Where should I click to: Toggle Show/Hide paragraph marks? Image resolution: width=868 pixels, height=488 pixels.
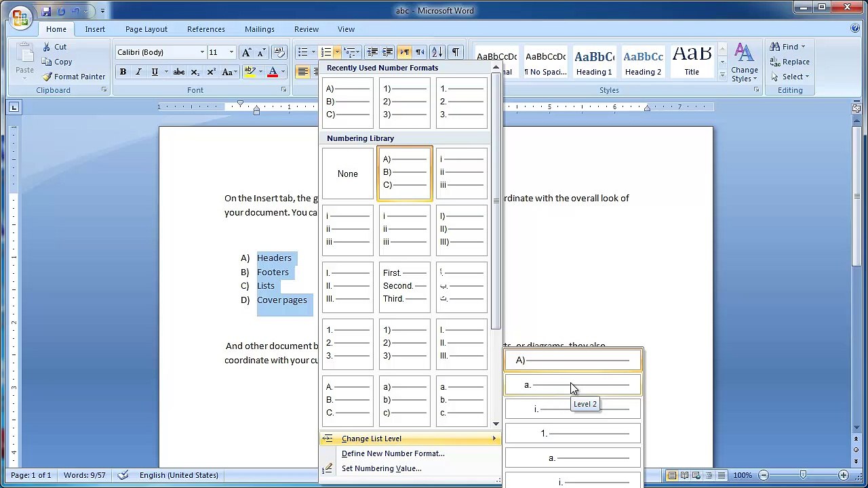click(455, 52)
